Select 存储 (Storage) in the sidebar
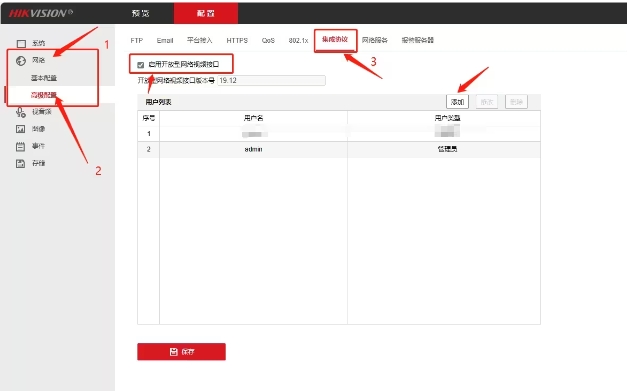 pos(38,163)
